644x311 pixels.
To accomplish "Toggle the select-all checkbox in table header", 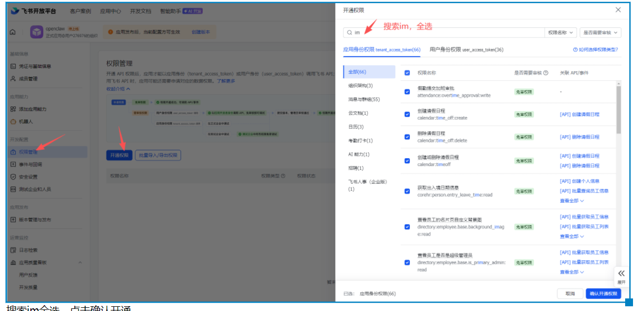I will pyautogui.click(x=407, y=73).
